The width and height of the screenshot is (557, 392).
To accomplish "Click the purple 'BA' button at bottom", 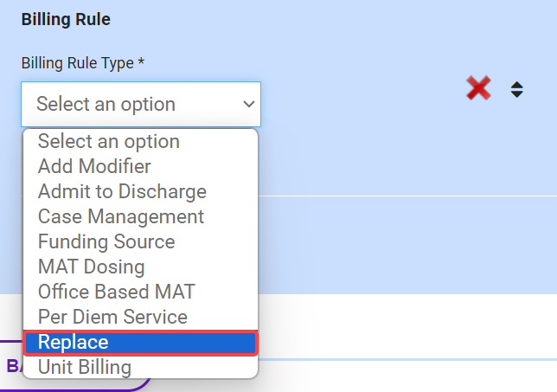I will tap(13, 366).
